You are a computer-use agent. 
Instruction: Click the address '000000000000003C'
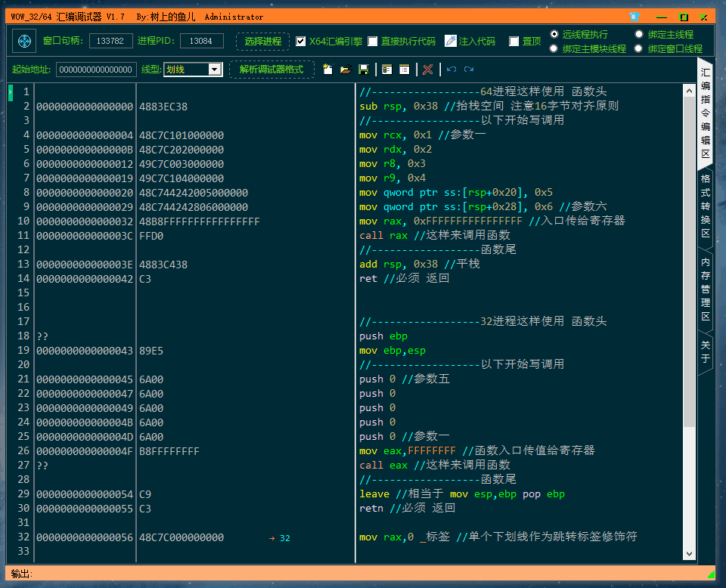(x=85, y=236)
